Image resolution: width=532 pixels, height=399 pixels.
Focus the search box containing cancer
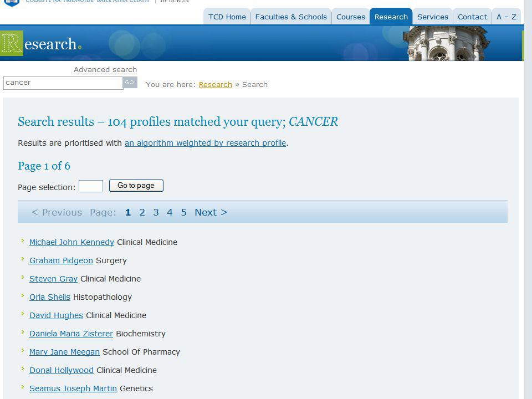63,83
